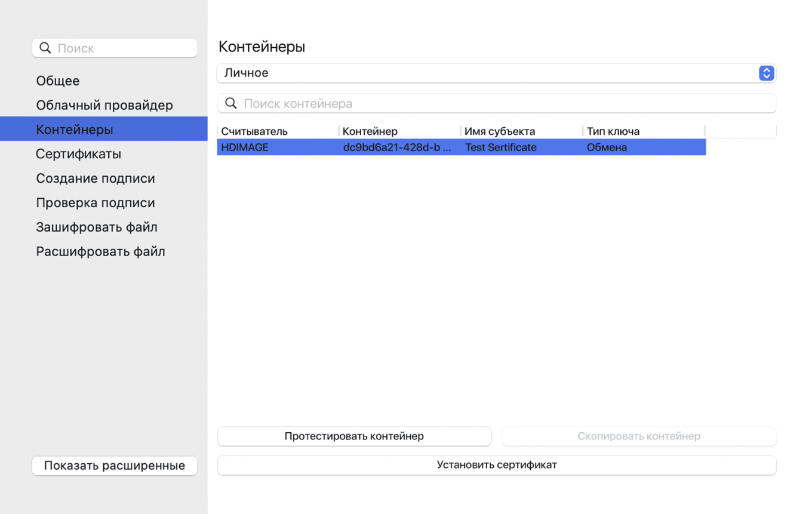Click the Тип ключа column header
812x514 pixels.
coord(613,131)
